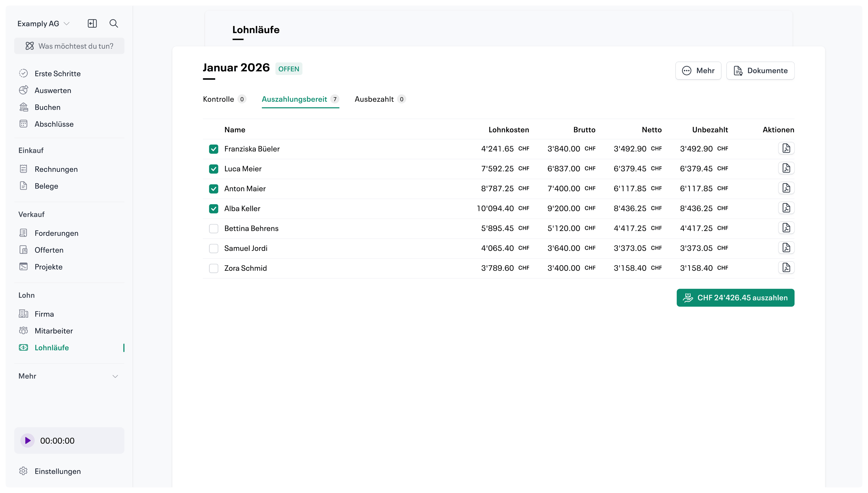This screenshot has height=493, width=868.
Task: Collapse the sidebar using the panel icon
Action: coord(92,23)
